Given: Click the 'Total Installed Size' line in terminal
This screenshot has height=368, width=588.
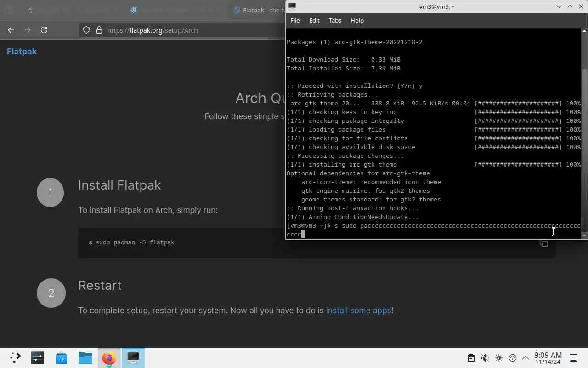Looking at the screenshot, I should coord(344,69).
